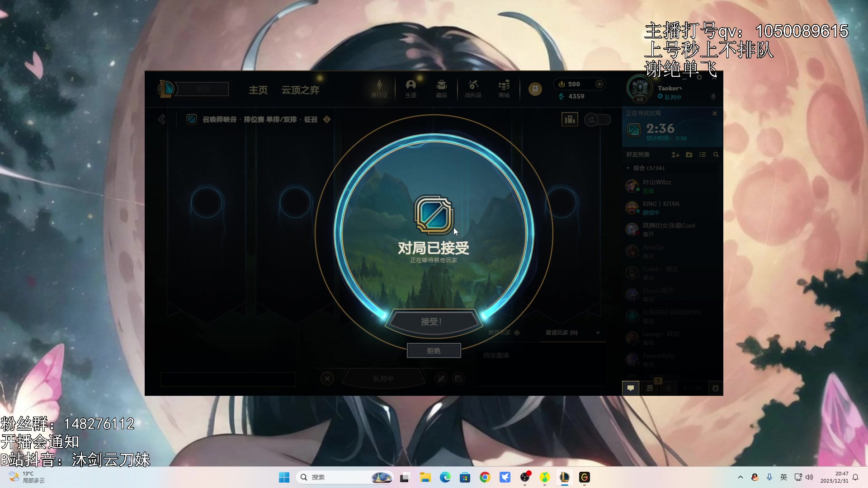This screenshot has width=868, height=488.
Task: Select friend KING丨KITAN
Action: tap(672, 207)
